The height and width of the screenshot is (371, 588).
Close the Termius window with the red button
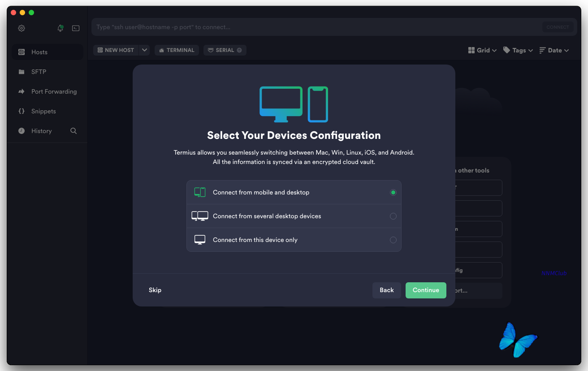coord(13,13)
